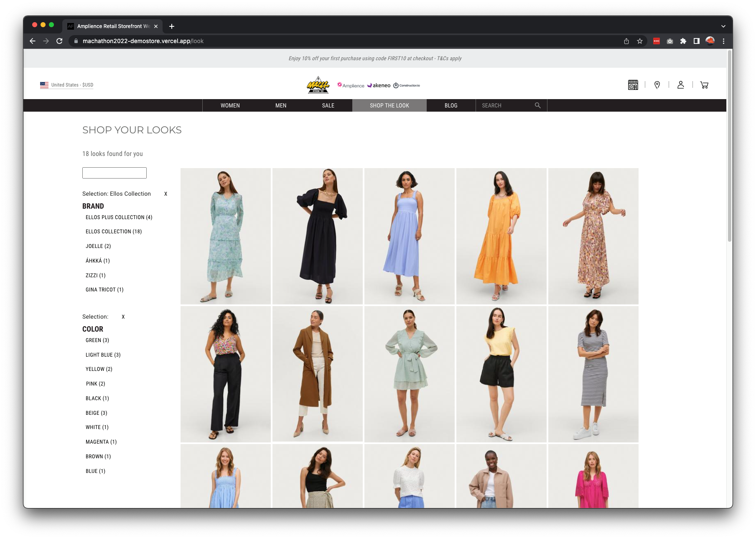756x539 pixels.
Task: Filter by Ellos Plus Collection brand
Action: [119, 217]
